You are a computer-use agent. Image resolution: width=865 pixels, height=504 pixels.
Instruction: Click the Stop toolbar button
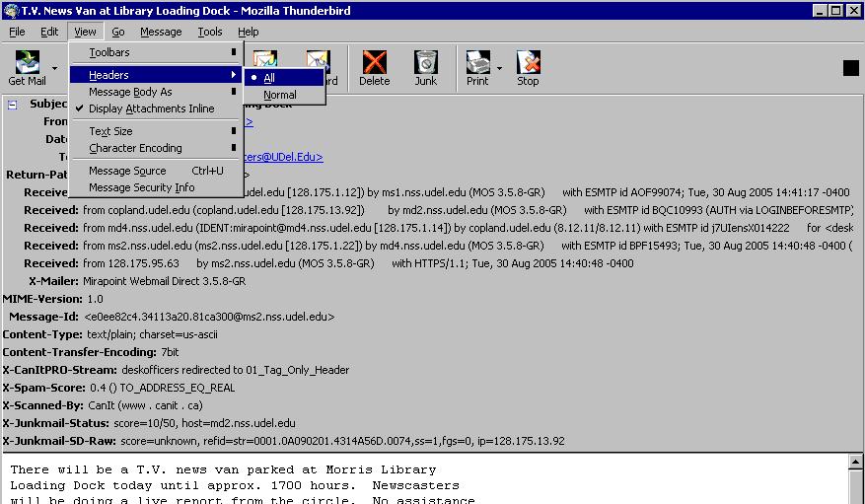pyautogui.click(x=528, y=68)
